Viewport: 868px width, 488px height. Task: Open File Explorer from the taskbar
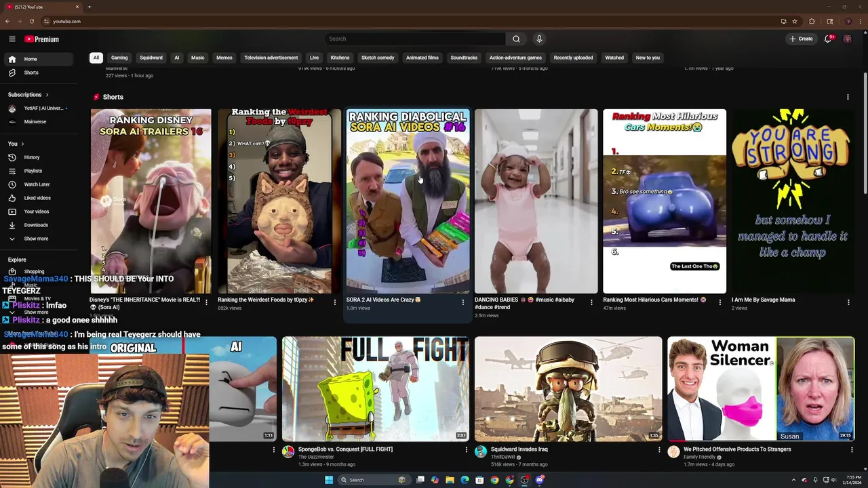pyautogui.click(x=450, y=480)
